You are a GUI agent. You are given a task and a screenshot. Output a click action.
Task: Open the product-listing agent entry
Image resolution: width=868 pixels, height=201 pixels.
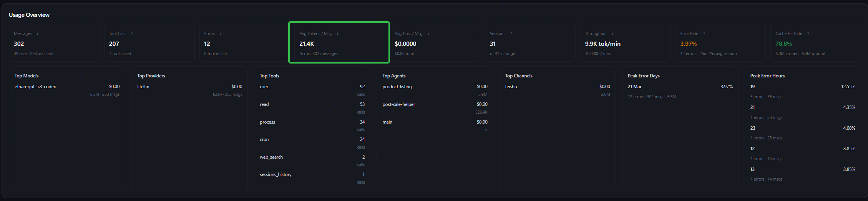pos(397,87)
